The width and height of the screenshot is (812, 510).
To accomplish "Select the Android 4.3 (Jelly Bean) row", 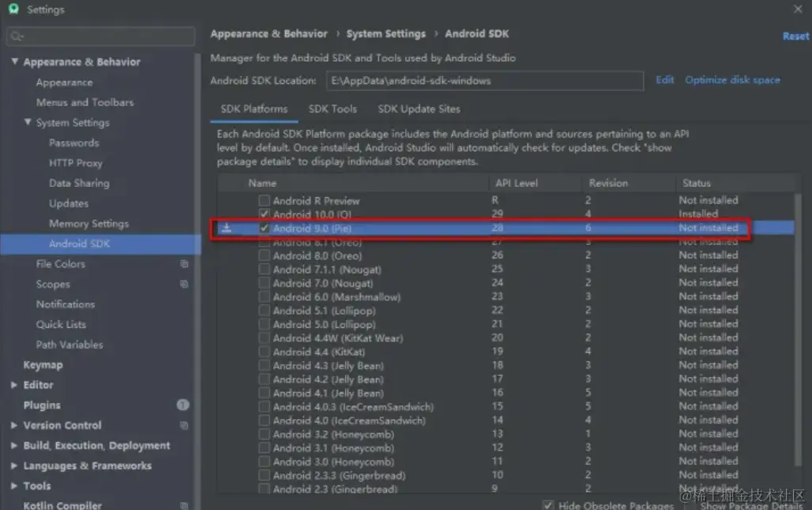I will [x=506, y=365].
